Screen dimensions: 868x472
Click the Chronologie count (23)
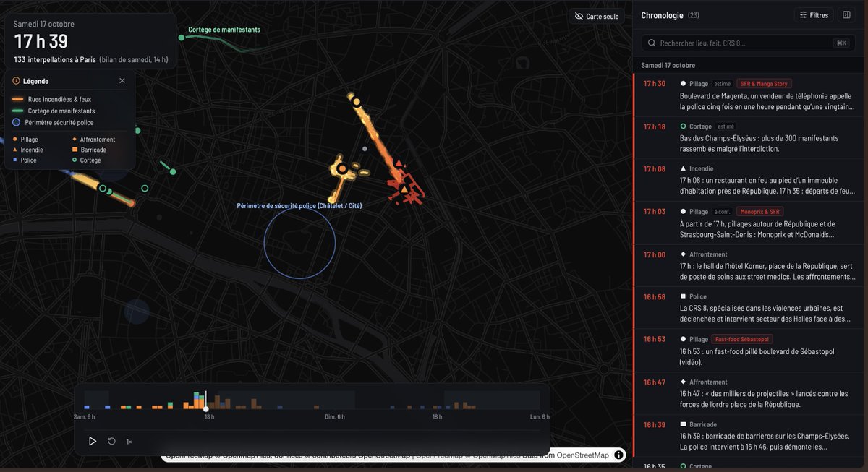[693, 15]
